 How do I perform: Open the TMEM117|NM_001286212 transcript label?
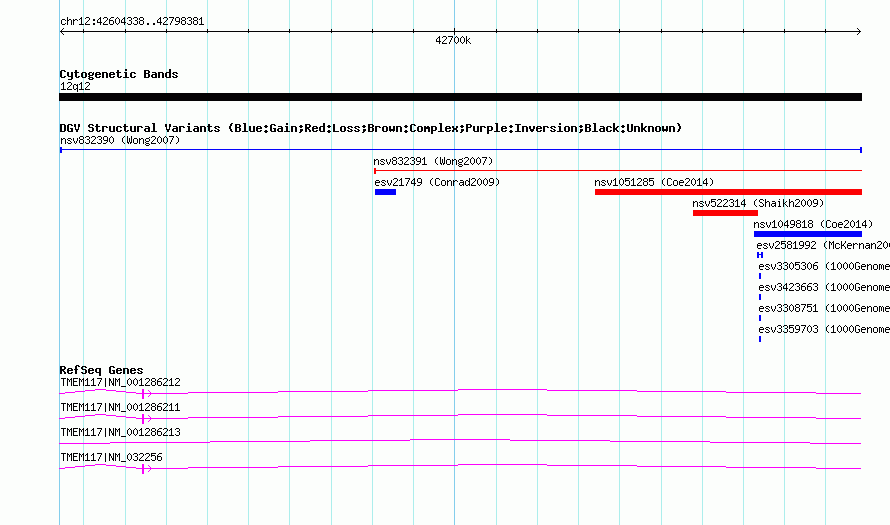pyautogui.click(x=120, y=383)
